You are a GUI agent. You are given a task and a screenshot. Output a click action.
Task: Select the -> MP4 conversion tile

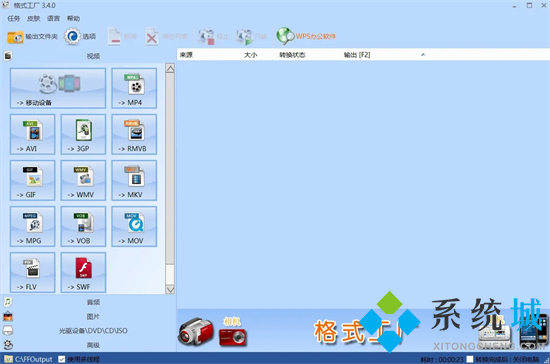click(x=134, y=88)
